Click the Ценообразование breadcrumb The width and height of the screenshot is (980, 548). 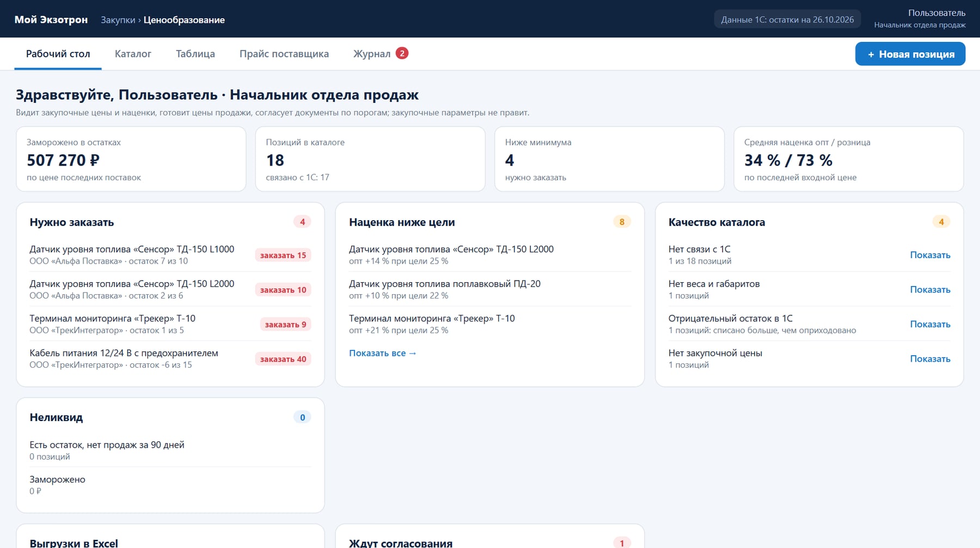184,20
